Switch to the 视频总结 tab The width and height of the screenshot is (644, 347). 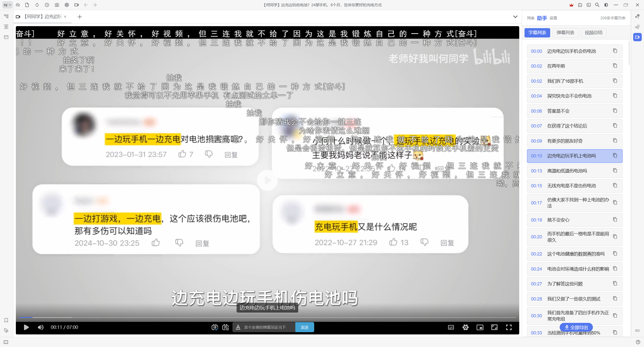tap(593, 33)
